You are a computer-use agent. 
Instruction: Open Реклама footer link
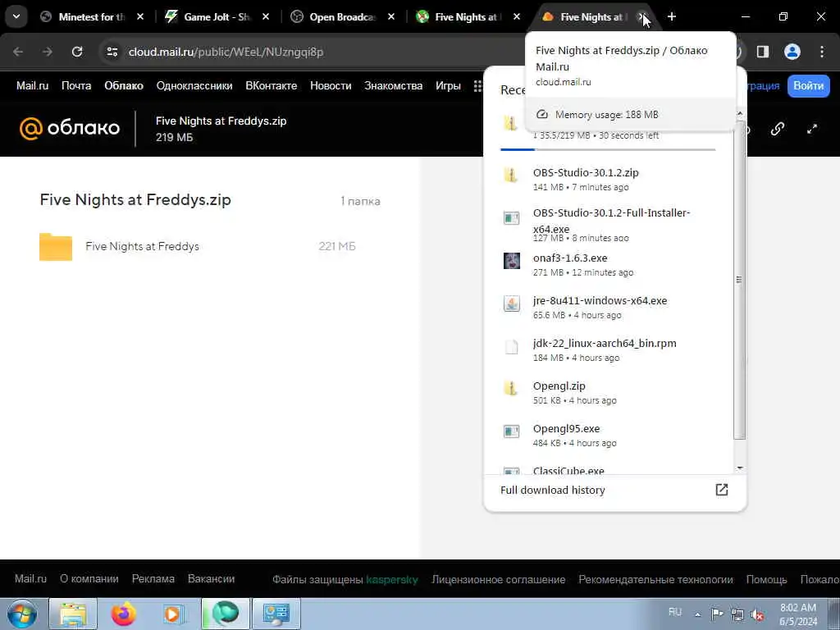153,579
